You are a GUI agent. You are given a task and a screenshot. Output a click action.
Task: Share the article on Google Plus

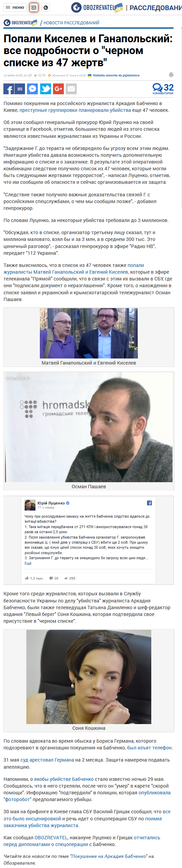click(x=58, y=89)
